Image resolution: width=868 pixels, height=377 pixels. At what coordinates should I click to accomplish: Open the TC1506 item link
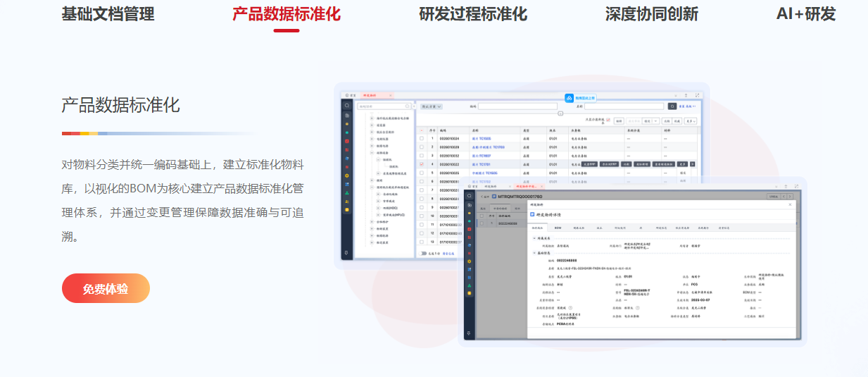[485, 173]
